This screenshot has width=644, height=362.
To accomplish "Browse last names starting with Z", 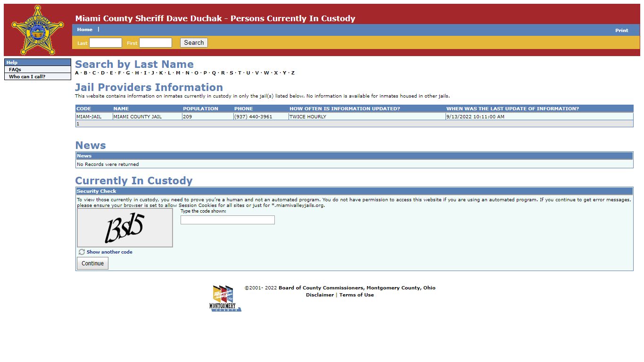I will 293,73.
